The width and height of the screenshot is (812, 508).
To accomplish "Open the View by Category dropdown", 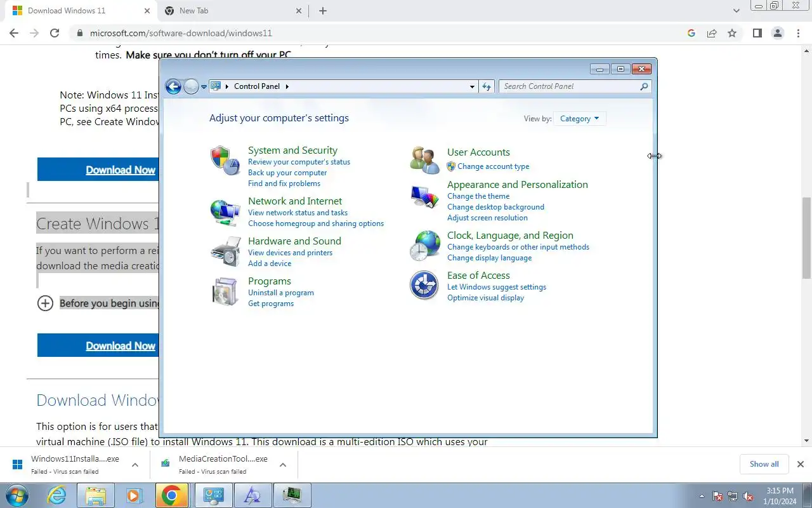I will (579, 119).
